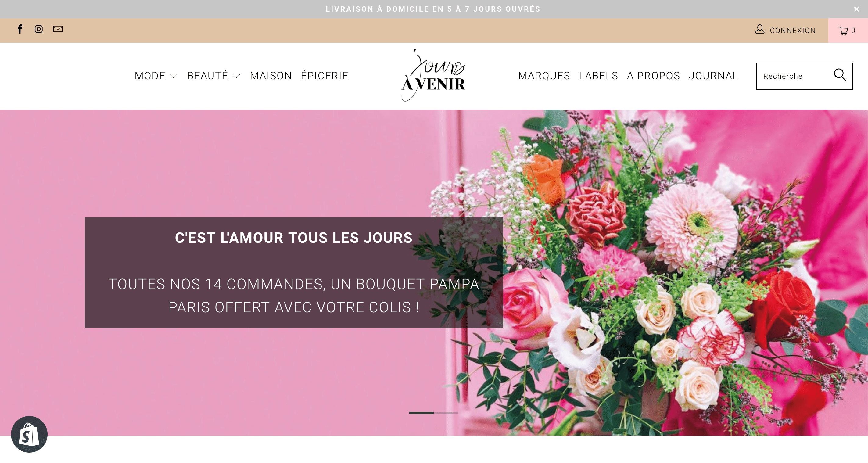Click the magnifying glass search icon
This screenshot has width=868, height=463.
tap(840, 75)
